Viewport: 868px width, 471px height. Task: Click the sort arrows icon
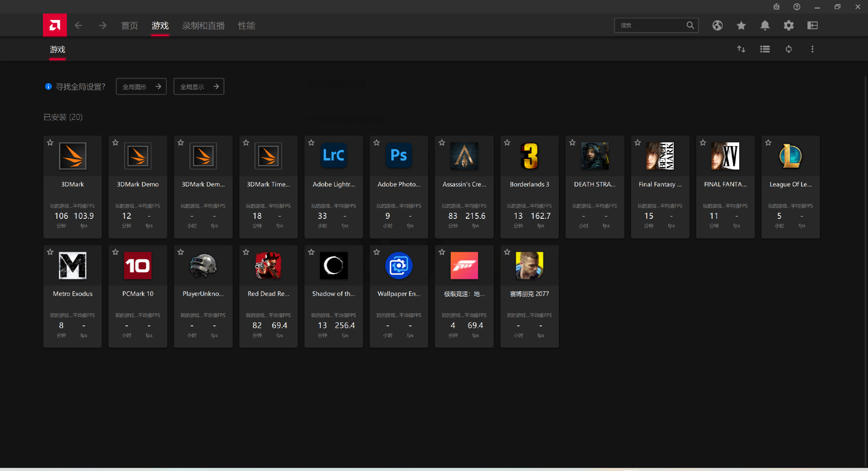741,49
